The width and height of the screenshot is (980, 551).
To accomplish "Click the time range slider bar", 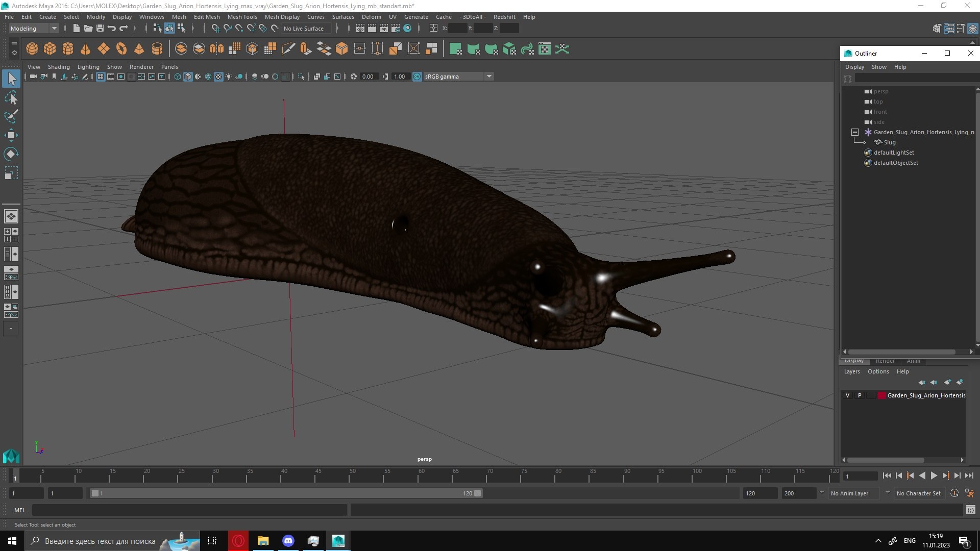I will 286,493.
